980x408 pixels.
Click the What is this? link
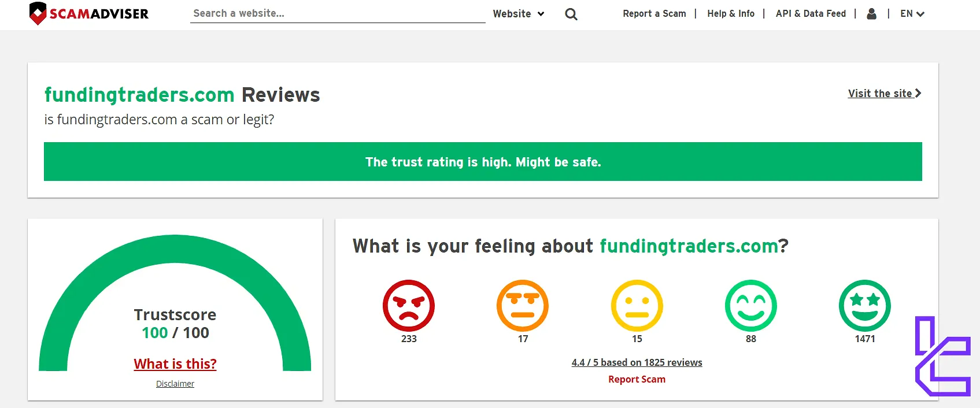175,364
